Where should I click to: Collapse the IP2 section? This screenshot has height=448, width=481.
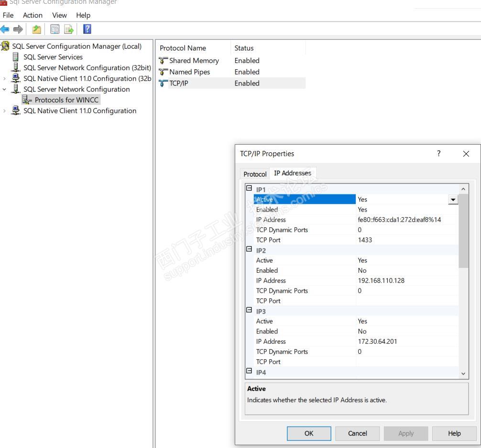249,249
